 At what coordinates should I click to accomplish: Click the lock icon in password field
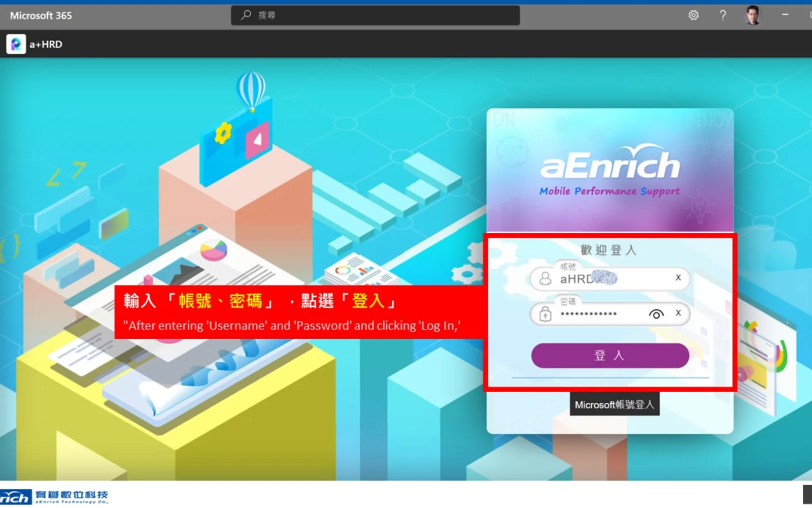coord(545,314)
